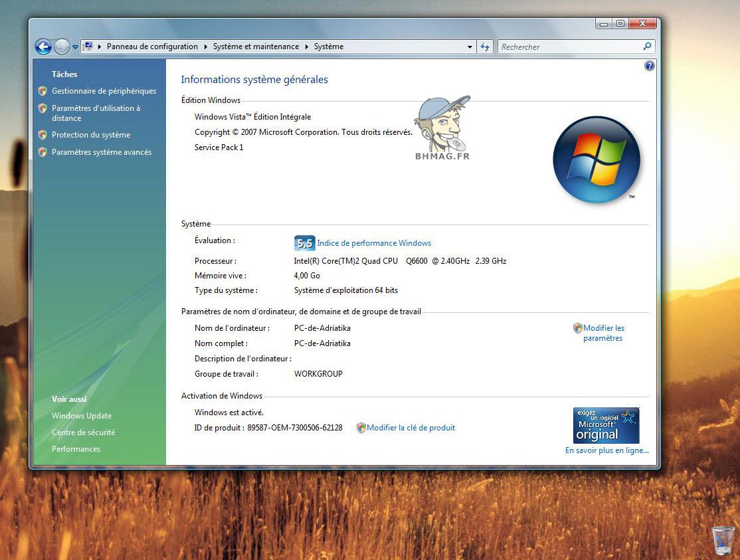Viewport: 740px width, 560px height.
Task: Open Windows Update under Voir aussi
Action: [82, 416]
